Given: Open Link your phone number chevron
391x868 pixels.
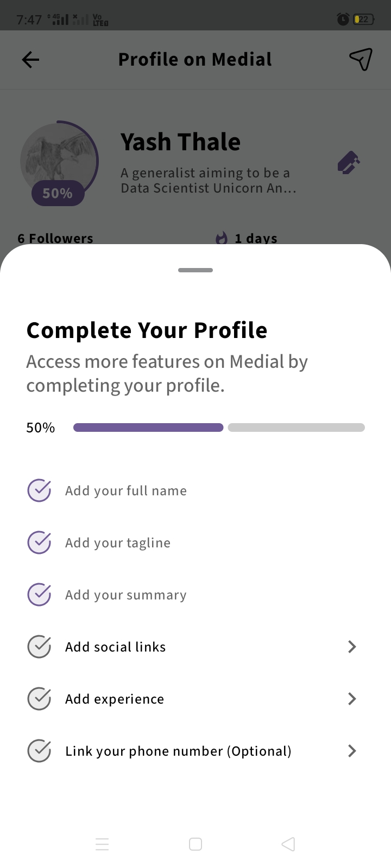Looking at the screenshot, I should tap(352, 751).
